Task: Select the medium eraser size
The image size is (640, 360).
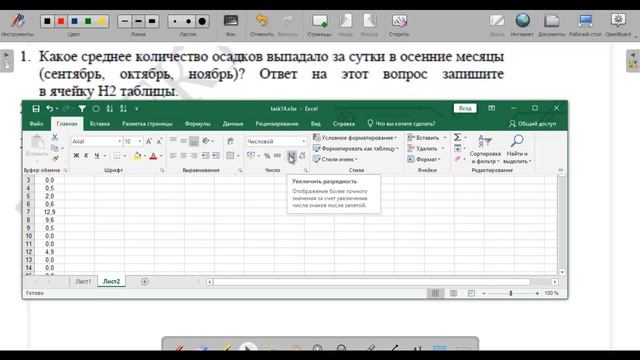Action: tap(189, 21)
